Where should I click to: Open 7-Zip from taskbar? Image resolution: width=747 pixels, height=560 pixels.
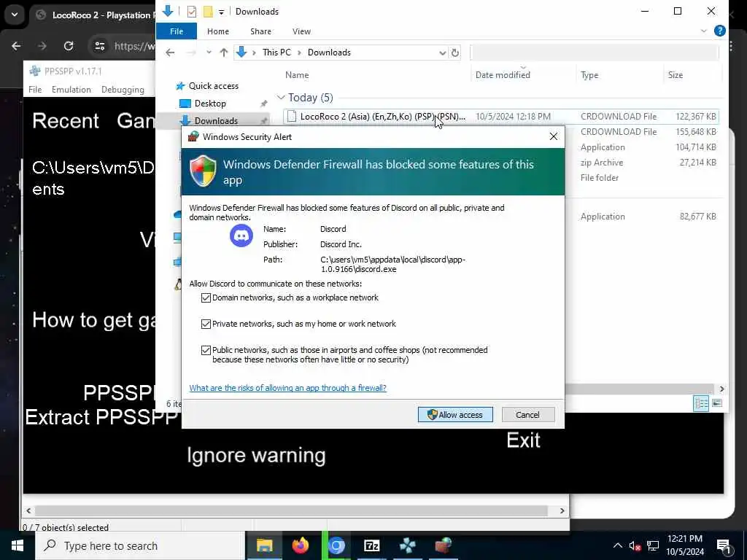pyautogui.click(x=371, y=545)
